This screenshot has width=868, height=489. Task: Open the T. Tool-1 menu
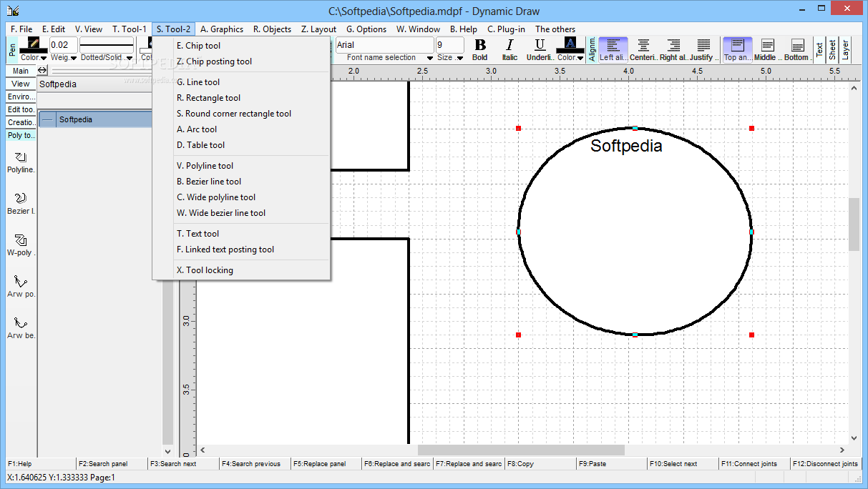pos(130,29)
